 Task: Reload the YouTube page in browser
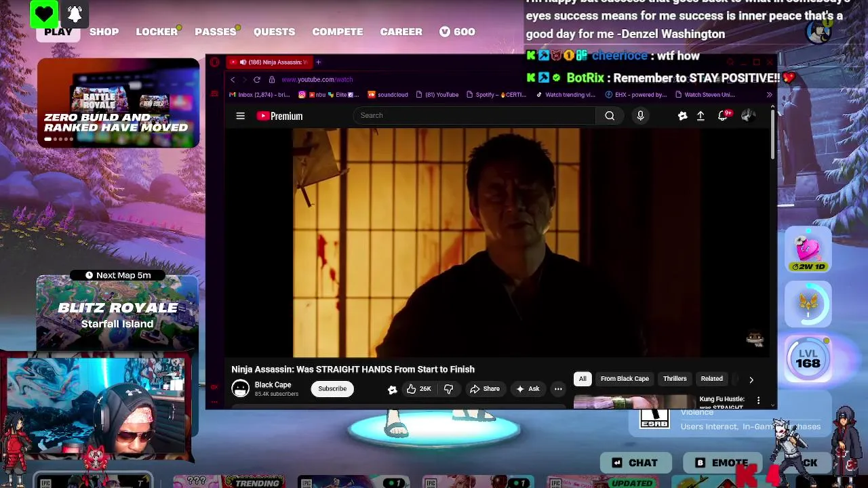pyautogui.click(x=257, y=79)
